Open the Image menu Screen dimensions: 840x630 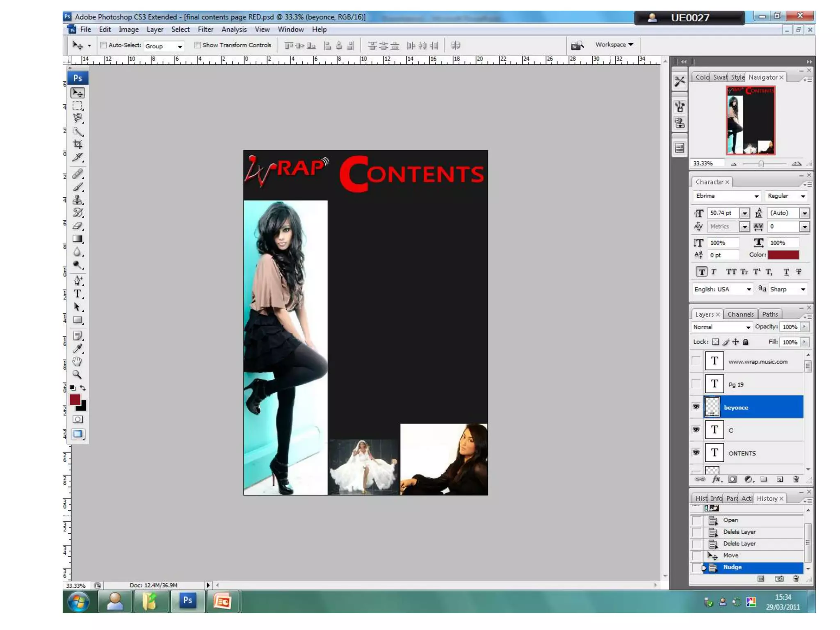[x=129, y=30]
